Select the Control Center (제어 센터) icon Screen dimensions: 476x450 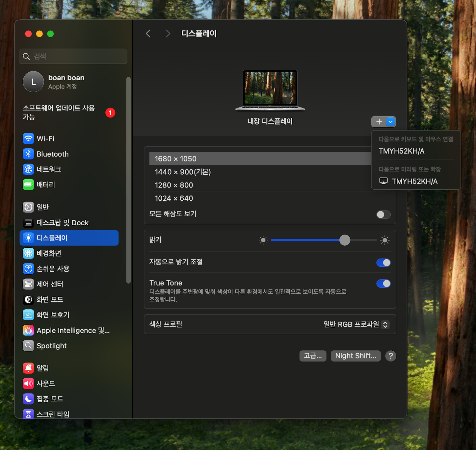coord(29,284)
